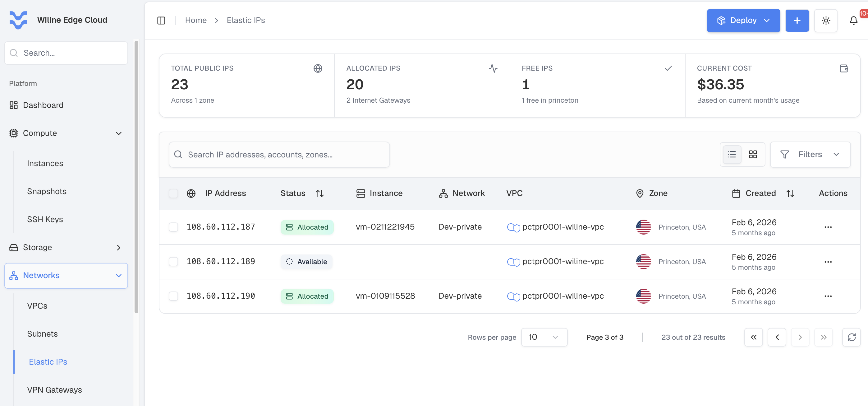Open SSH Keys in sidebar
The image size is (868, 406).
click(45, 220)
